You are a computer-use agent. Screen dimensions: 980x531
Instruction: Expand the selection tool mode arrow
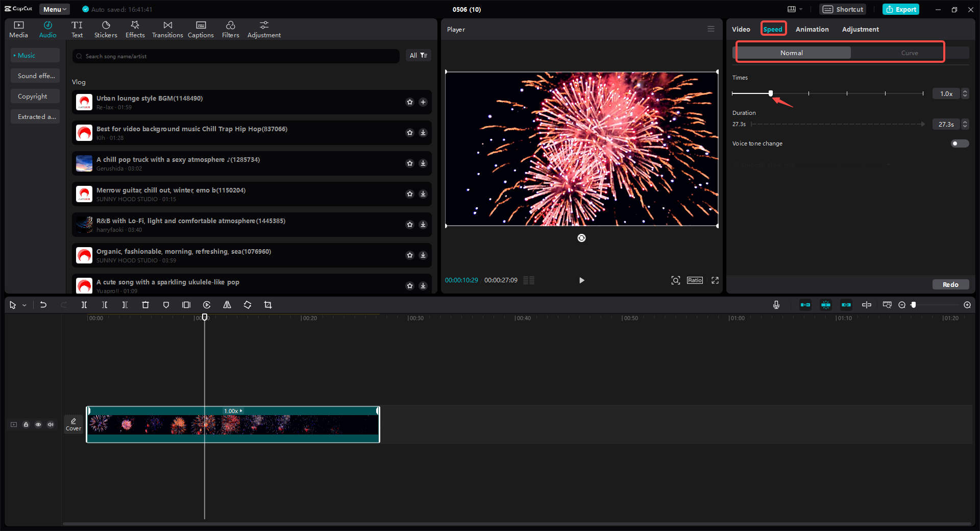coord(24,305)
